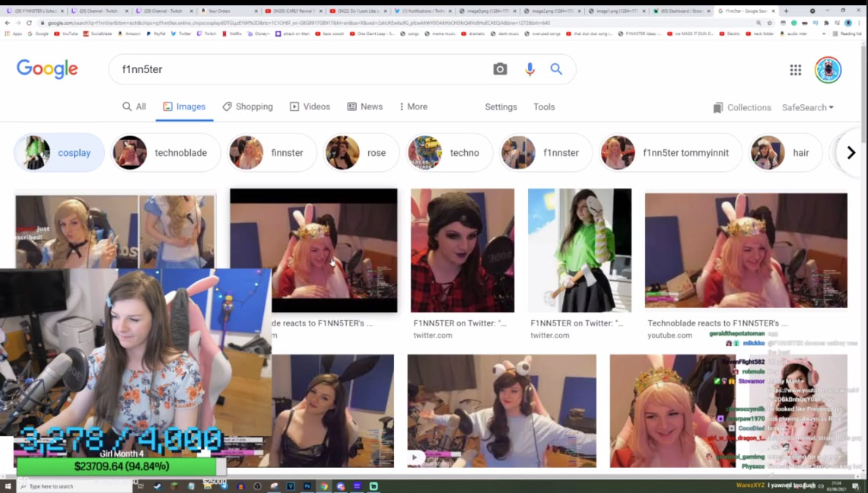Open a new browser tab

click(786, 11)
